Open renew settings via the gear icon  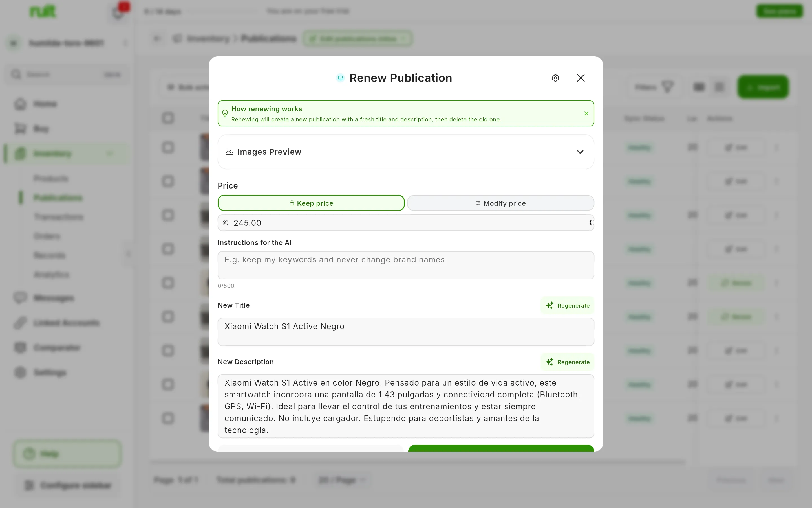[555, 78]
